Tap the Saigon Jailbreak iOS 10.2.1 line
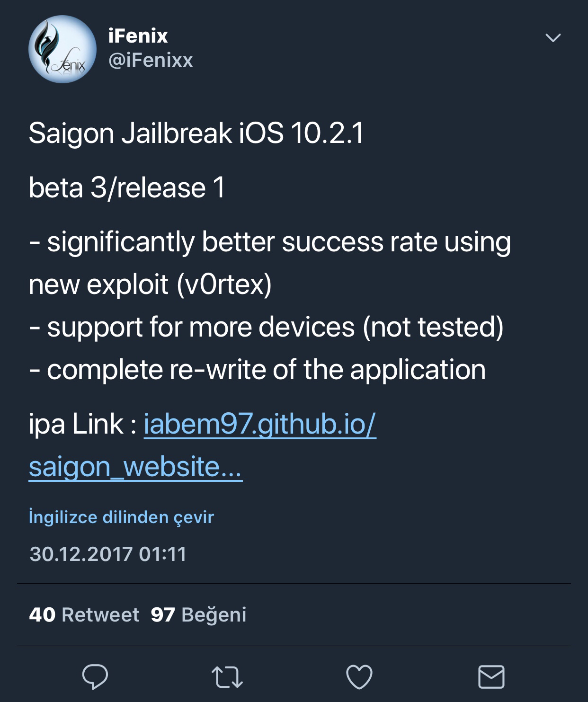Viewport: 588px width, 702px height. 196,133
